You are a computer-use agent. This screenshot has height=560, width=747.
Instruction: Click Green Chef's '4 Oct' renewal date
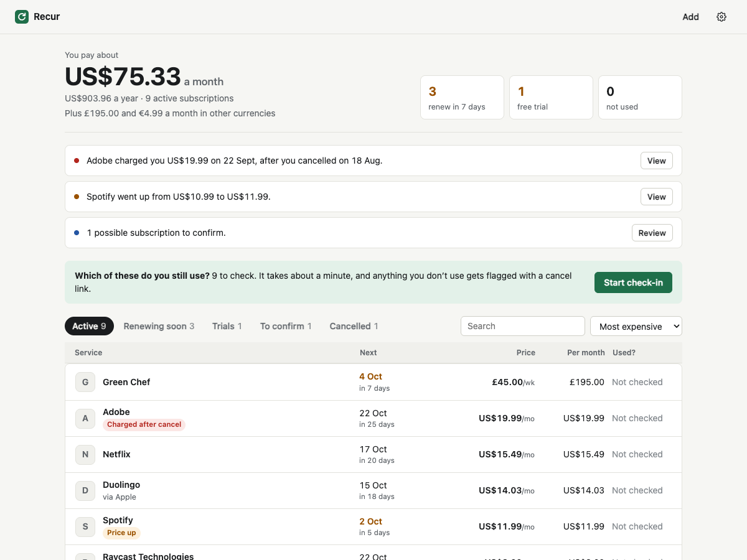coord(370,376)
